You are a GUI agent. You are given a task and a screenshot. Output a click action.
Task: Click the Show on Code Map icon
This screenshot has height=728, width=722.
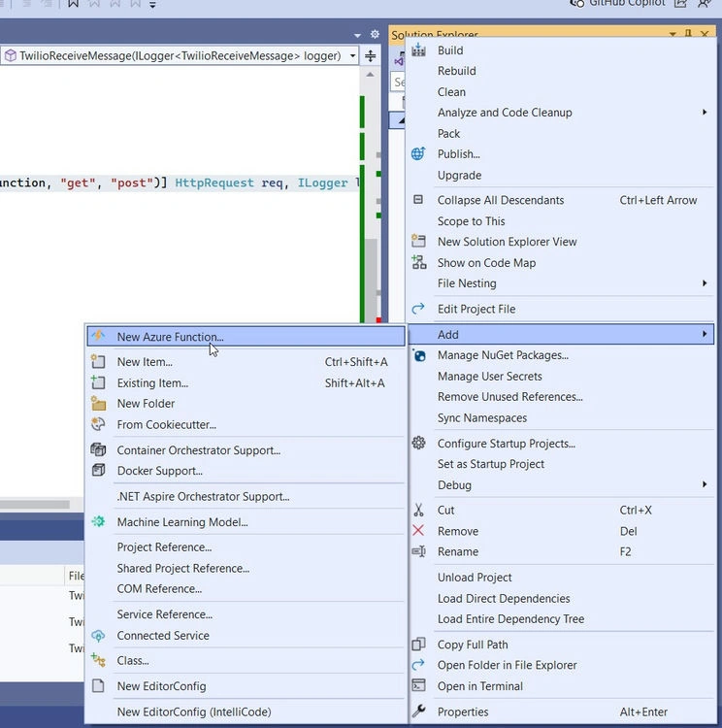coord(419,262)
